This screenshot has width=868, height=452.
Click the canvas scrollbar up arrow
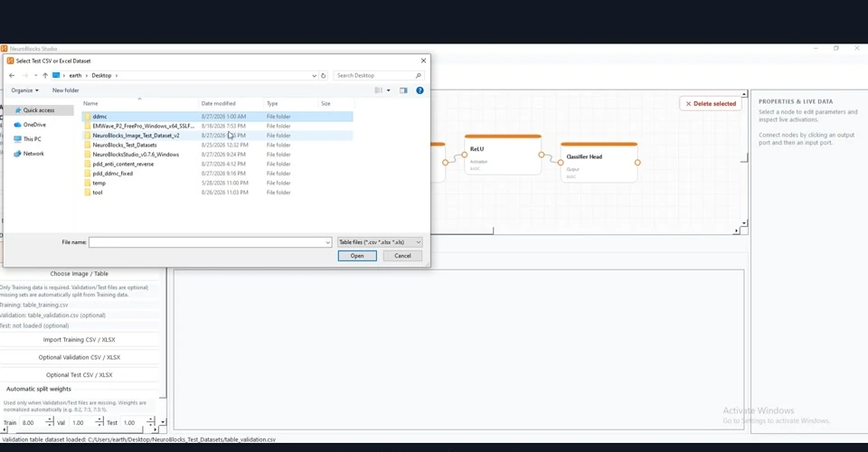coord(744,95)
